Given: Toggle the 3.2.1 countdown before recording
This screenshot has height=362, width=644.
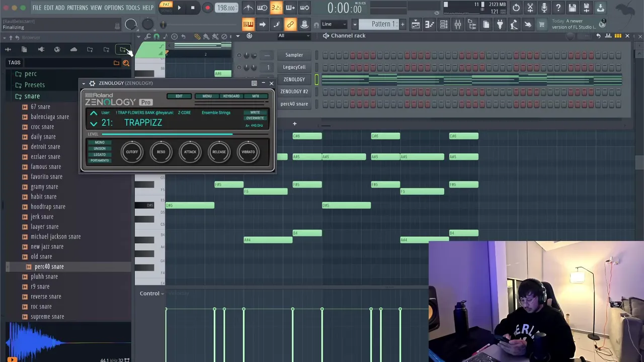Looking at the screenshot, I should 276,8.
